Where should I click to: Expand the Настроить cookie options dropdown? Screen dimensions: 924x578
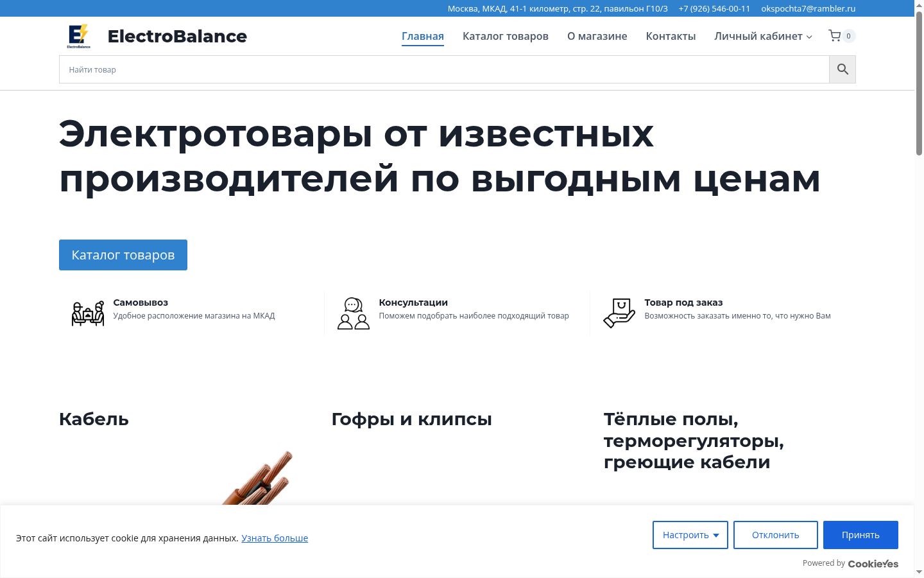coord(690,535)
